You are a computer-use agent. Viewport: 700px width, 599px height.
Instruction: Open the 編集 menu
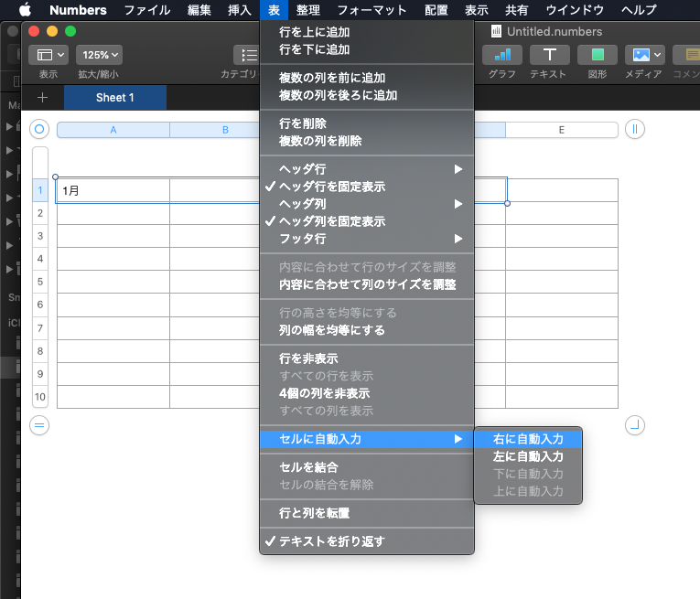[199, 9]
